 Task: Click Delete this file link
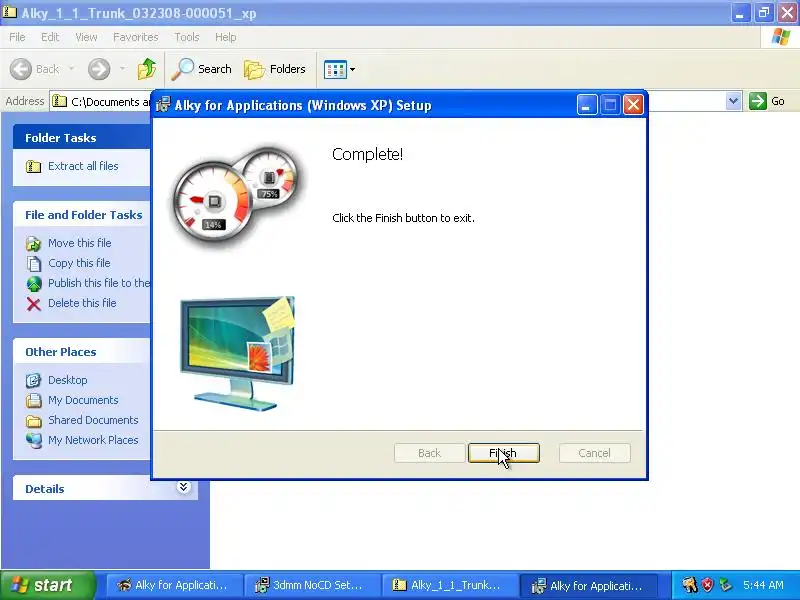coord(82,303)
